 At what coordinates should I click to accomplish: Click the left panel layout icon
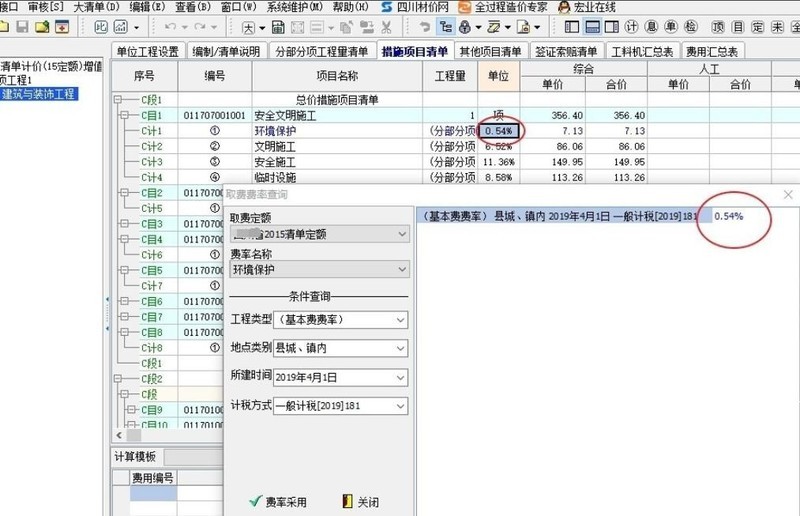click(x=572, y=27)
